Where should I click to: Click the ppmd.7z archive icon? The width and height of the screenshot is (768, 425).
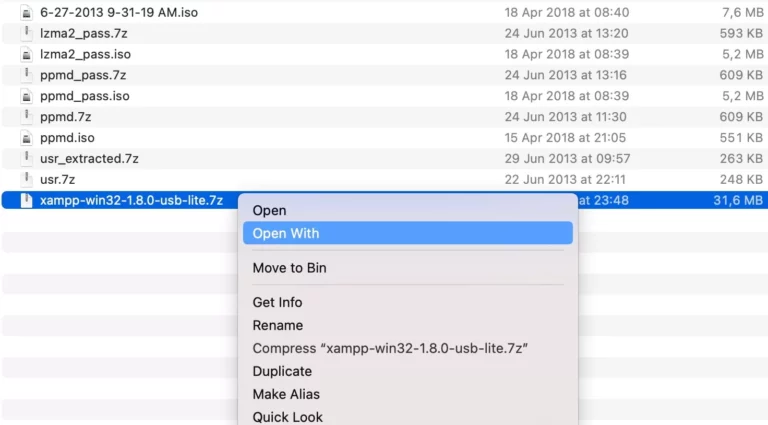tap(26, 117)
